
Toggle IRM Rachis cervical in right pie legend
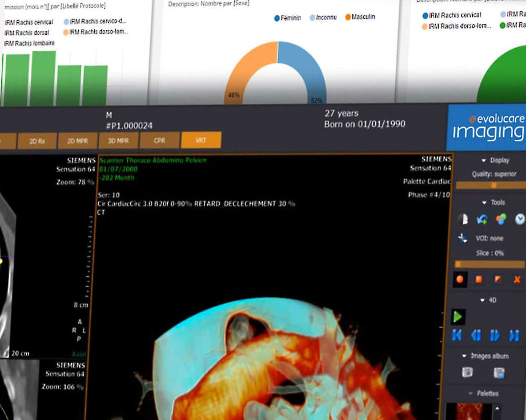coord(452,15)
